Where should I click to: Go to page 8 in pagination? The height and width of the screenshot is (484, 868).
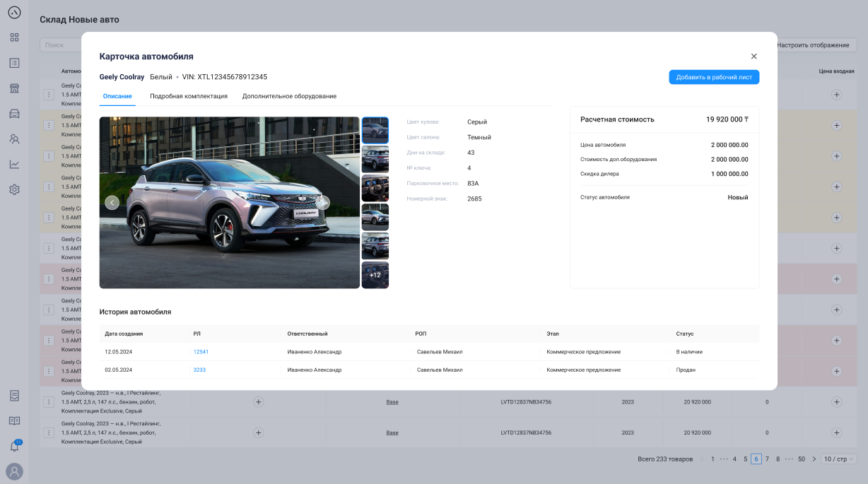778,459
